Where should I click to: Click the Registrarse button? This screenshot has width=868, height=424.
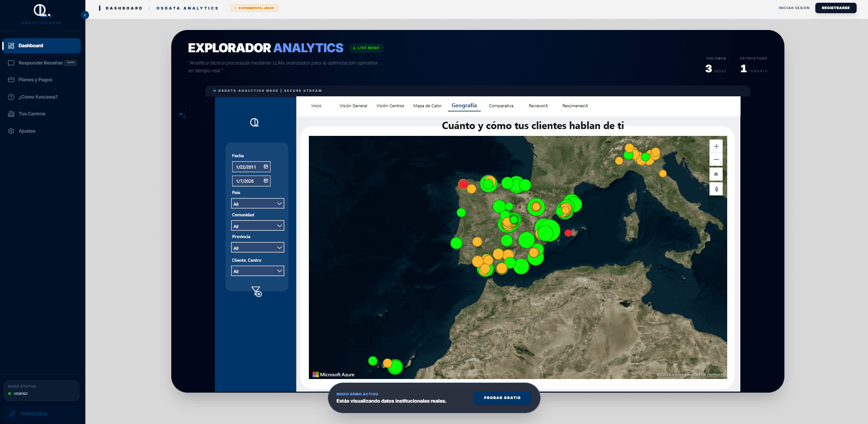tap(835, 8)
